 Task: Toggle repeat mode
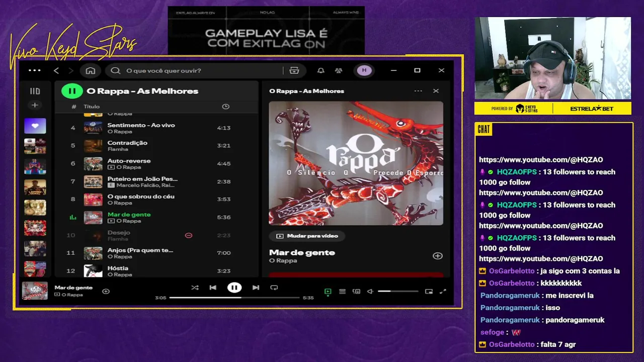[x=274, y=288]
